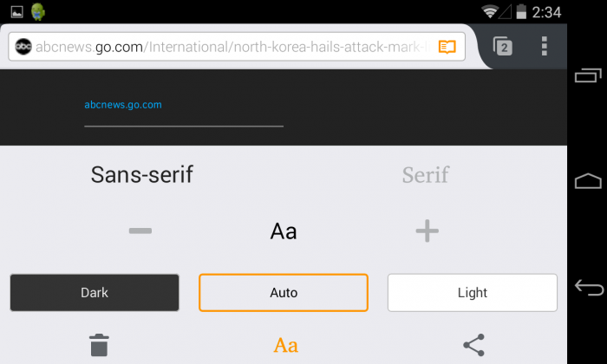The width and height of the screenshot is (607, 364).
Task: Tap the trash icon to remove article
Action: point(99,345)
